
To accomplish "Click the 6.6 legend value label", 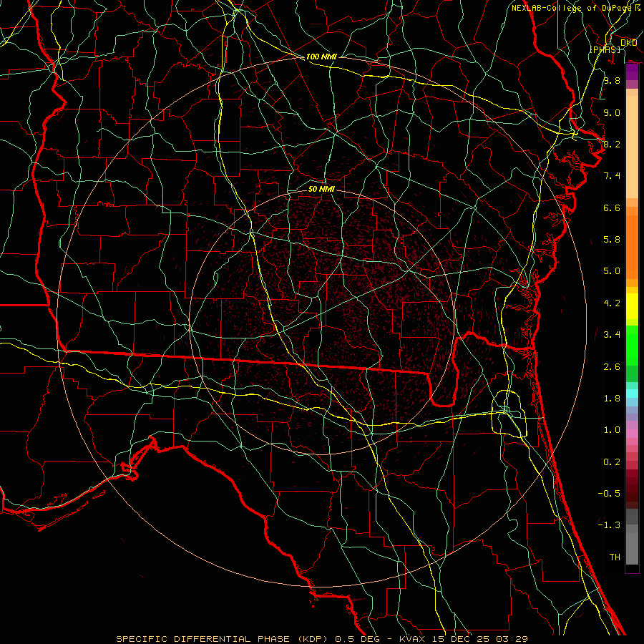I will (611, 208).
